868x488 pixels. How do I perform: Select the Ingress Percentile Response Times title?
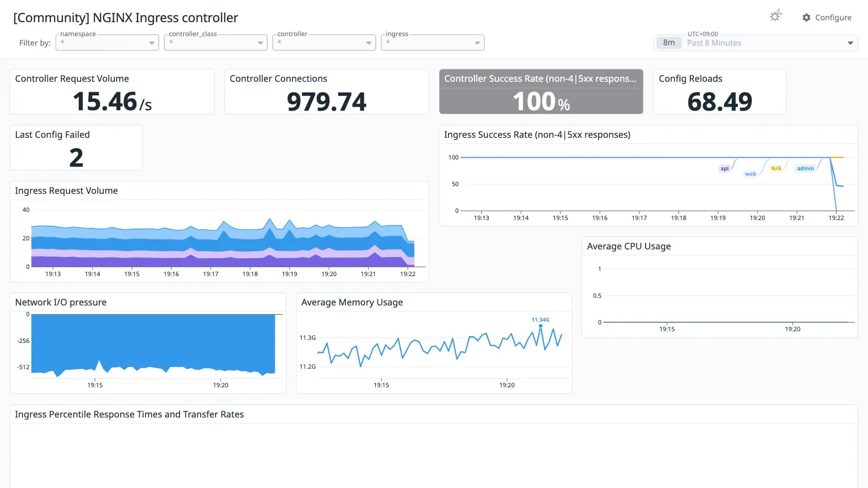coord(129,414)
